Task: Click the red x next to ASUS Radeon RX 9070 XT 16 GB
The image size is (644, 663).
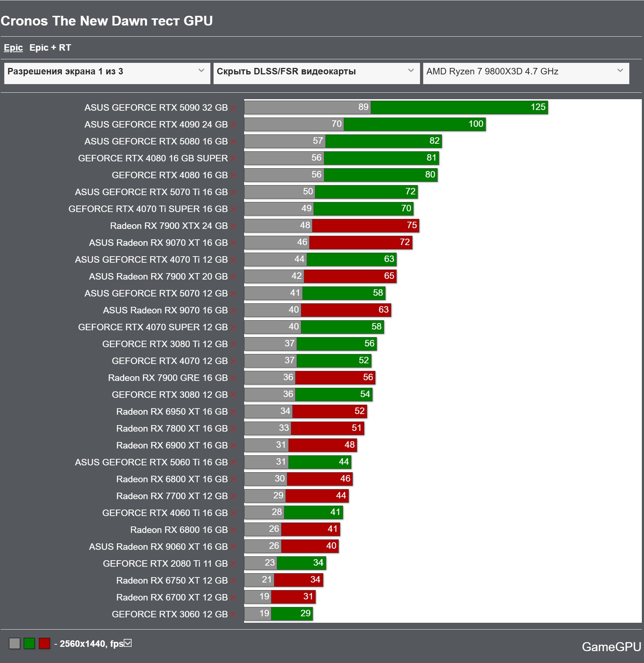Action: click(234, 243)
